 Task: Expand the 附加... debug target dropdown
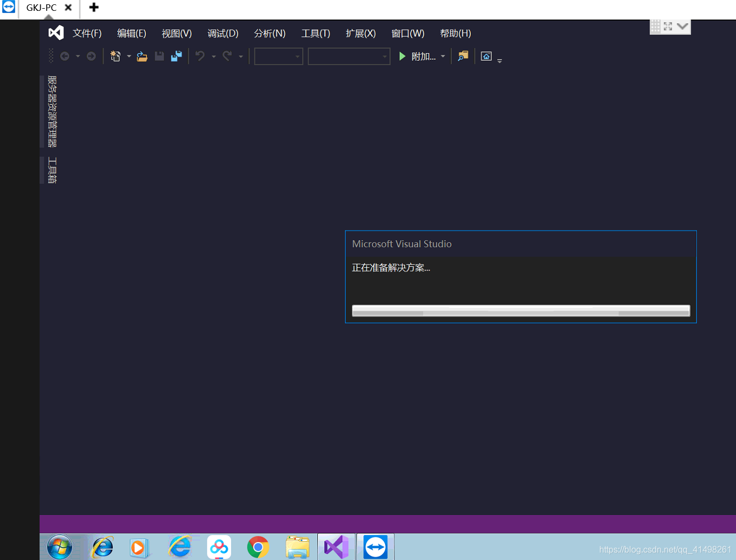443,56
